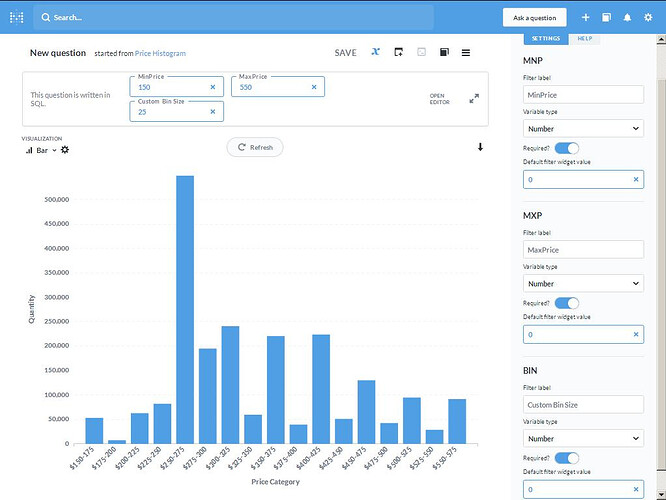Click SAVE to save the question
The height and width of the screenshot is (500, 666).
pos(345,53)
